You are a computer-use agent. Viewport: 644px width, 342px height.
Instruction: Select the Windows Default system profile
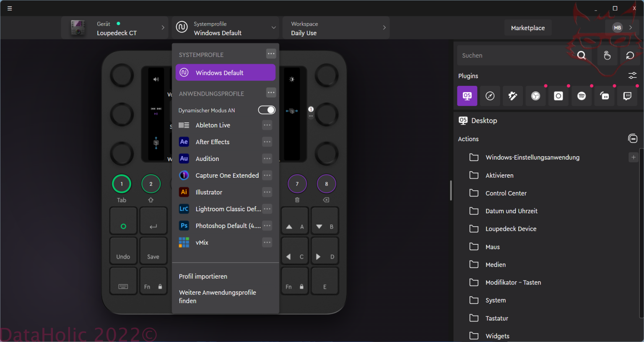(226, 73)
